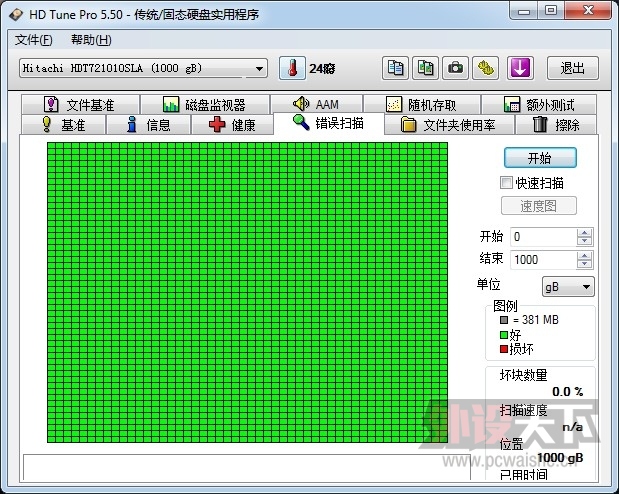Viewport: 619px width, 494px height.
Task: Increase the 结束 end value stepper up
Action: pyautogui.click(x=585, y=255)
